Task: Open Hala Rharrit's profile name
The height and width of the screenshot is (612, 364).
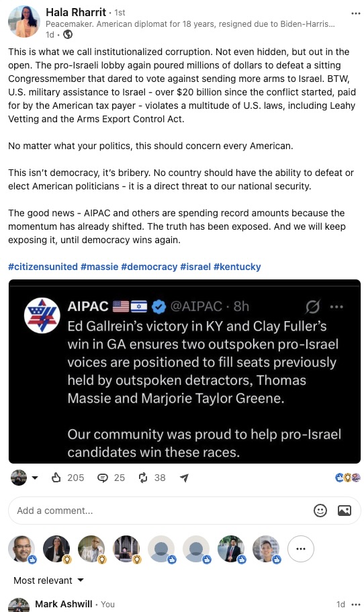Action: [x=76, y=13]
